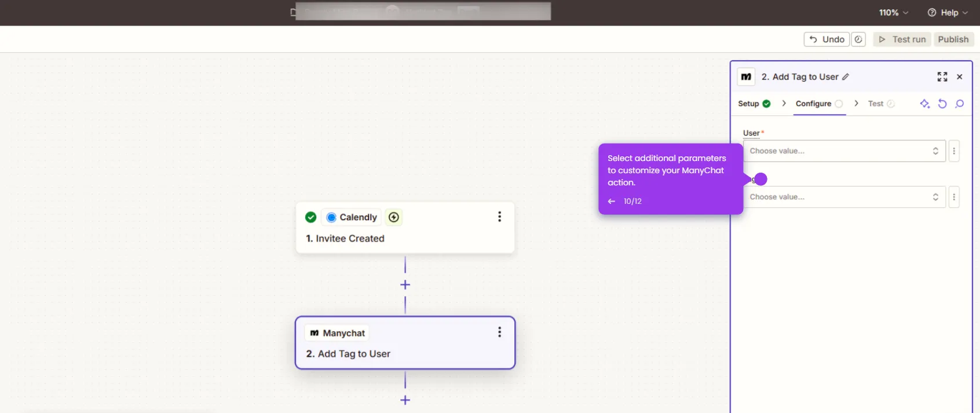The width and height of the screenshot is (980, 413).
Task: Rename step using pencil icon beside Add Tag to User
Action: pyautogui.click(x=846, y=76)
